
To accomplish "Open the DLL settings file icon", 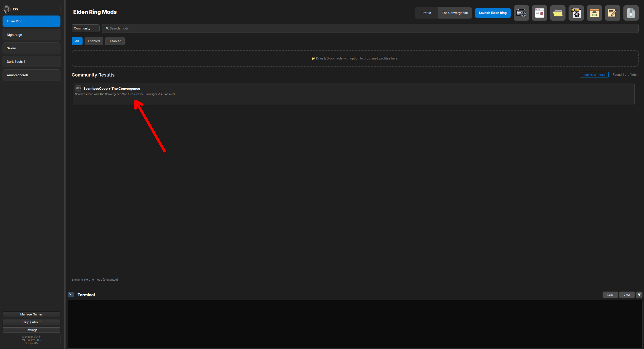I will [x=576, y=13].
